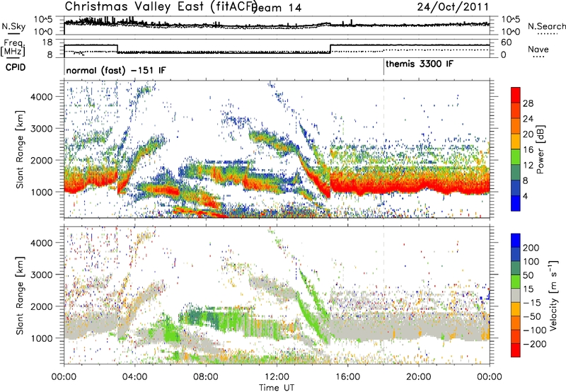
Task: Click the 'Nave' legend label
Action: (x=538, y=49)
